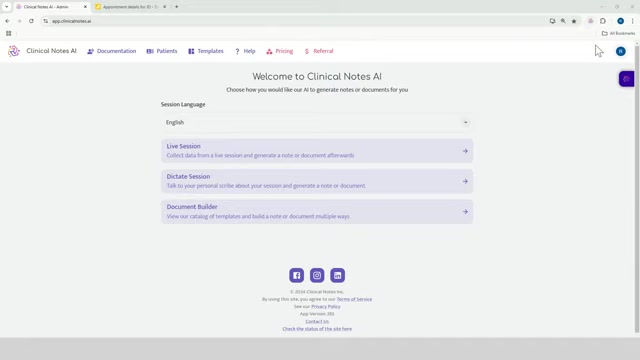This screenshot has height=360, width=640.
Task: Click the browser back arrow
Action: (x=7, y=21)
